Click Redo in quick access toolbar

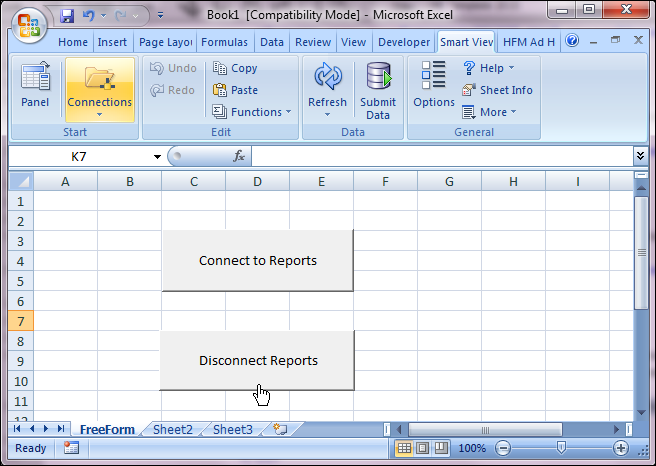(121, 16)
